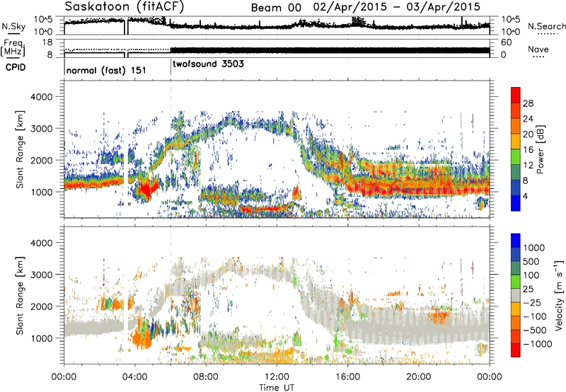This screenshot has height=392, width=566.
Task: Click the 'N.Sky' legend label
Action: [x=13, y=26]
